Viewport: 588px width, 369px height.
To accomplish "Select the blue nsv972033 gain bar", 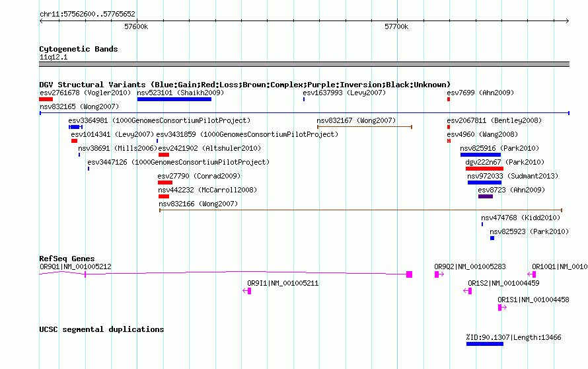I will point(484,183).
